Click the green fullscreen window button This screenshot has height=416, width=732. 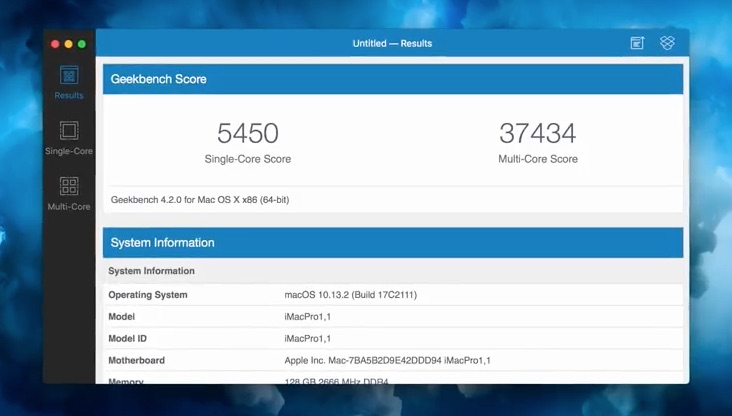click(x=82, y=44)
